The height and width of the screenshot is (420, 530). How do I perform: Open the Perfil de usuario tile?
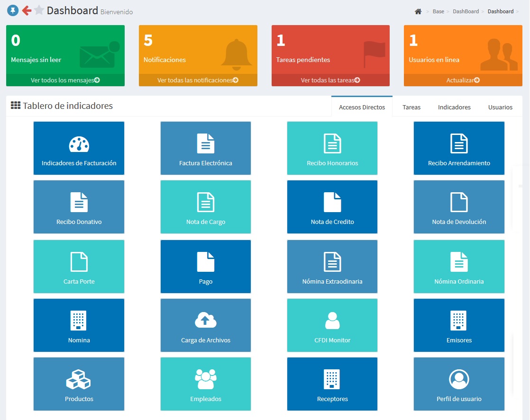pyautogui.click(x=459, y=384)
